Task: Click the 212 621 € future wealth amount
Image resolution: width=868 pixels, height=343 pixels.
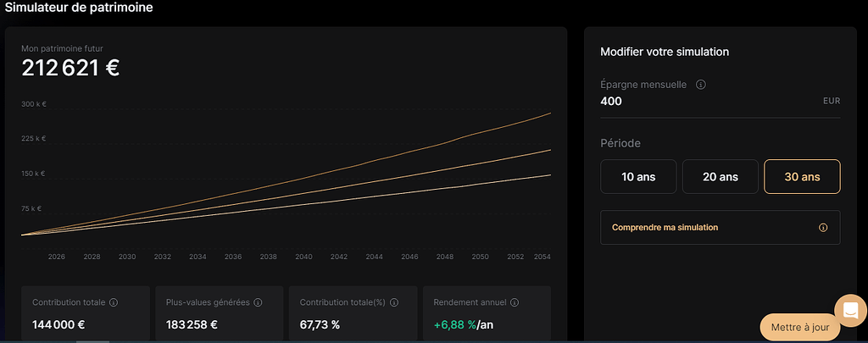Action: point(70,69)
